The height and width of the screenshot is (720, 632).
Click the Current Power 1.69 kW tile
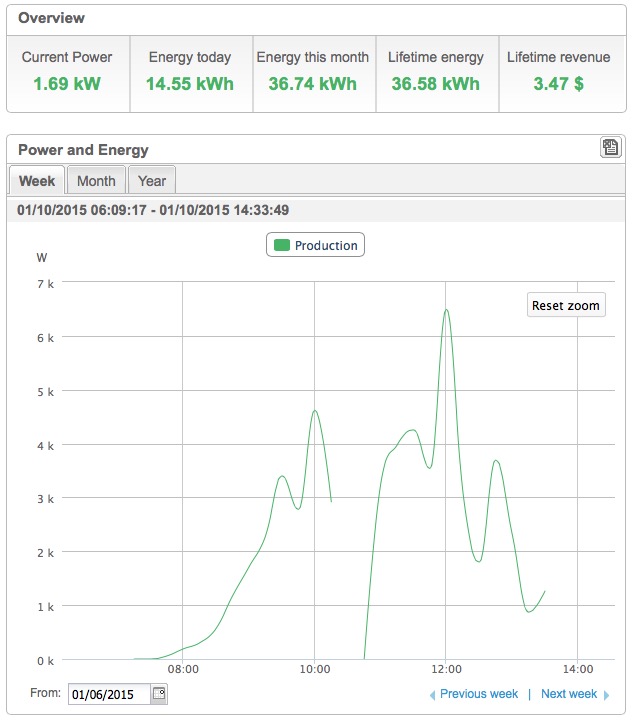pyautogui.click(x=67, y=72)
